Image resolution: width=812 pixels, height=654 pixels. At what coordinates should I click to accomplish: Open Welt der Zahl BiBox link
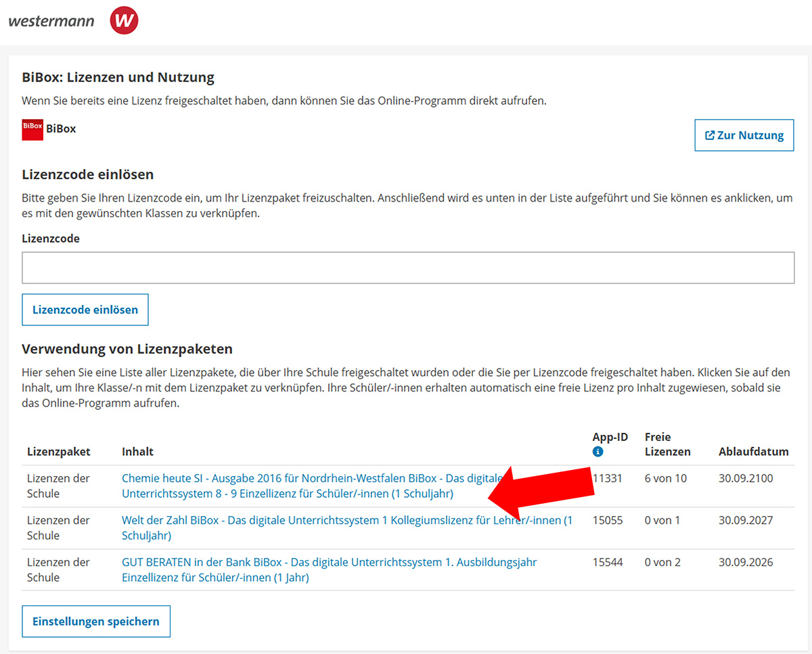(x=347, y=528)
